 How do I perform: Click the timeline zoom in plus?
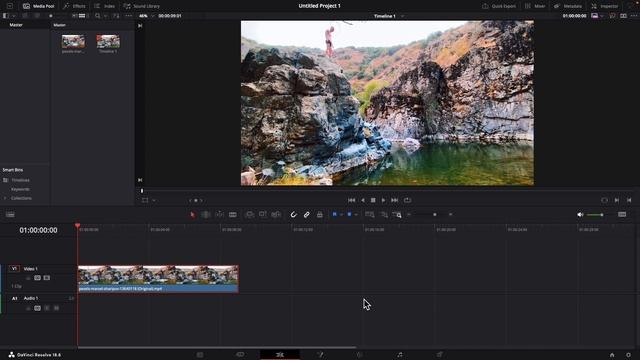click(x=451, y=215)
